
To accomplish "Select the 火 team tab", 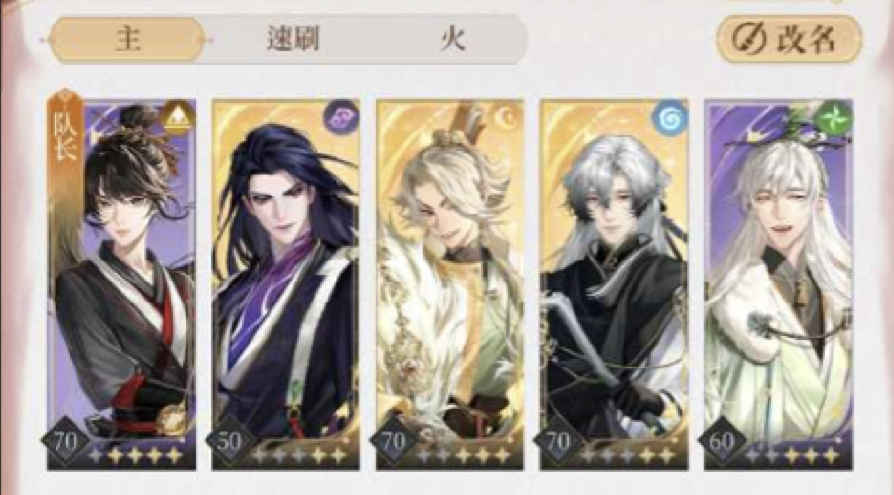I will [x=453, y=40].
